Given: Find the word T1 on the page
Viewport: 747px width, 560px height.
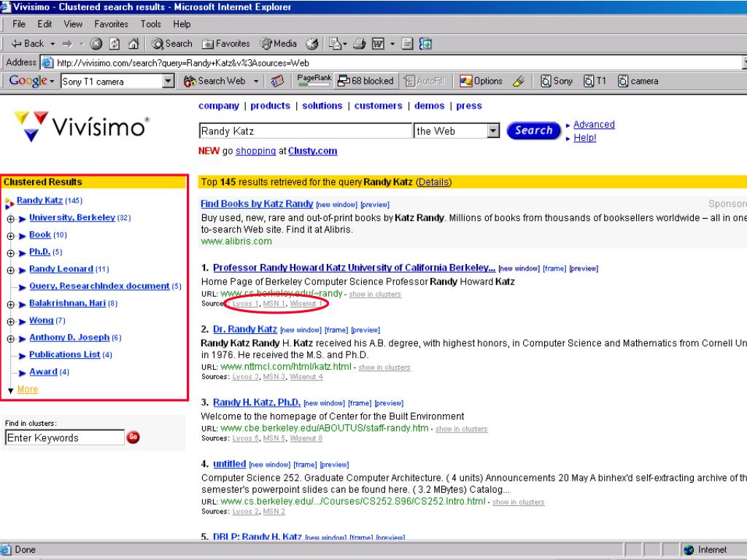Looking at the screenshot, I should [x=595, y=81].
